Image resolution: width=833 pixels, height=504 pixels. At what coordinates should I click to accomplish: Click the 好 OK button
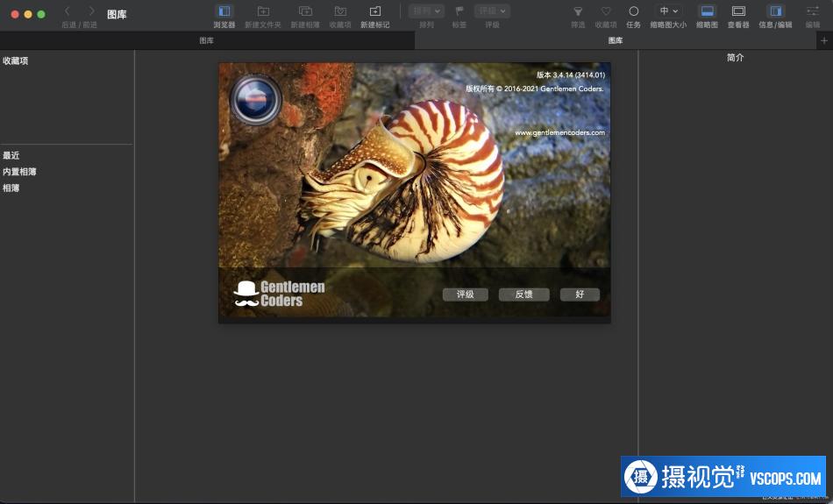[x=580, y=295]
